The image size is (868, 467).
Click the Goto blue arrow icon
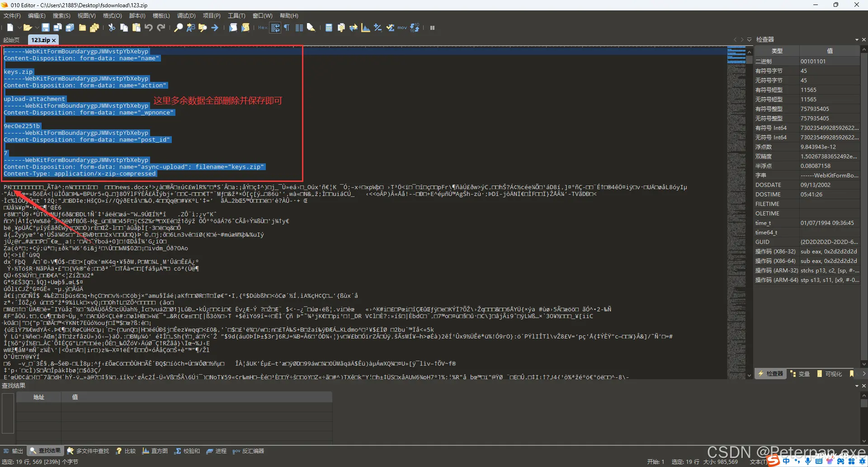(215, 28)
